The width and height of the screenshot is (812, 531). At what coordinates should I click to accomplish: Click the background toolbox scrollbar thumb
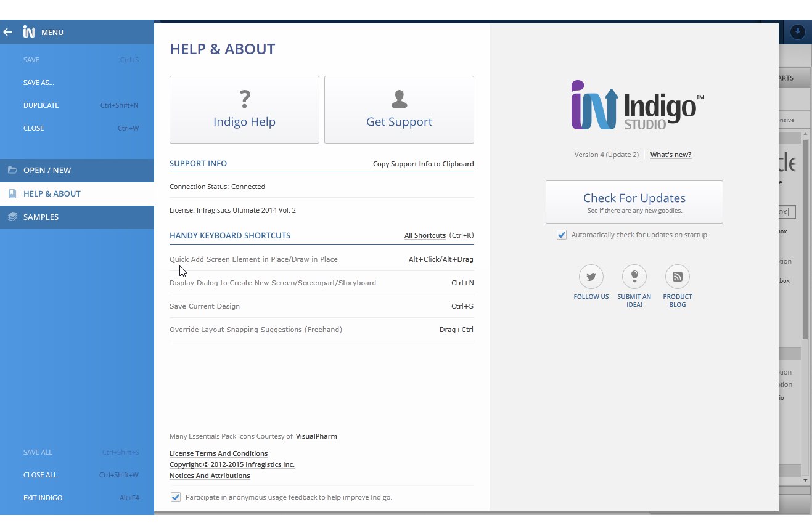805,240
